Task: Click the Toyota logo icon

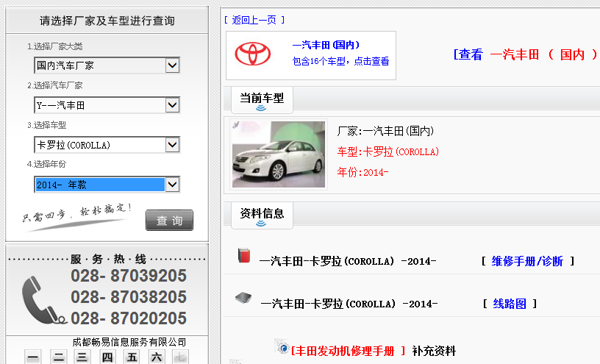Action: [x=252, y=54]
